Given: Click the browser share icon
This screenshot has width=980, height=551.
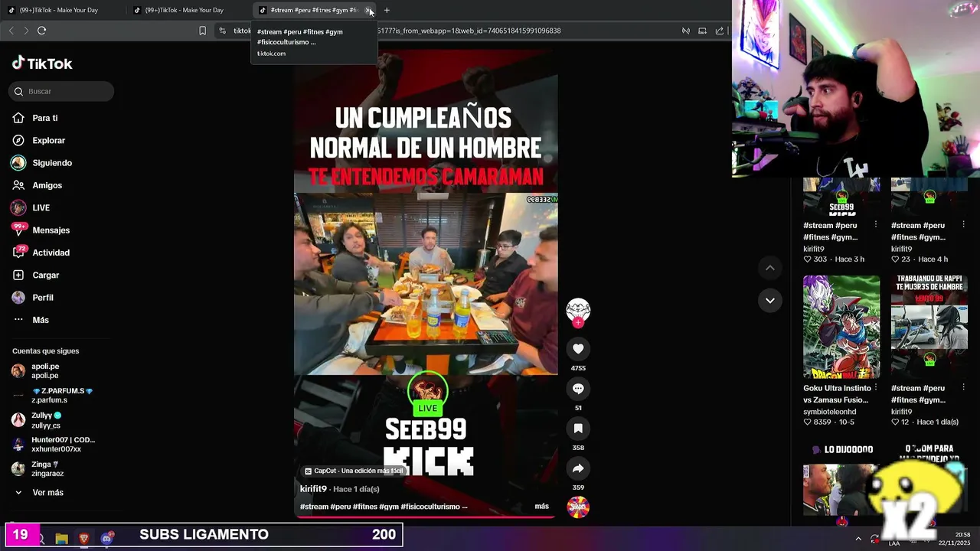Looking at the screenshot, I should (720, 31).
